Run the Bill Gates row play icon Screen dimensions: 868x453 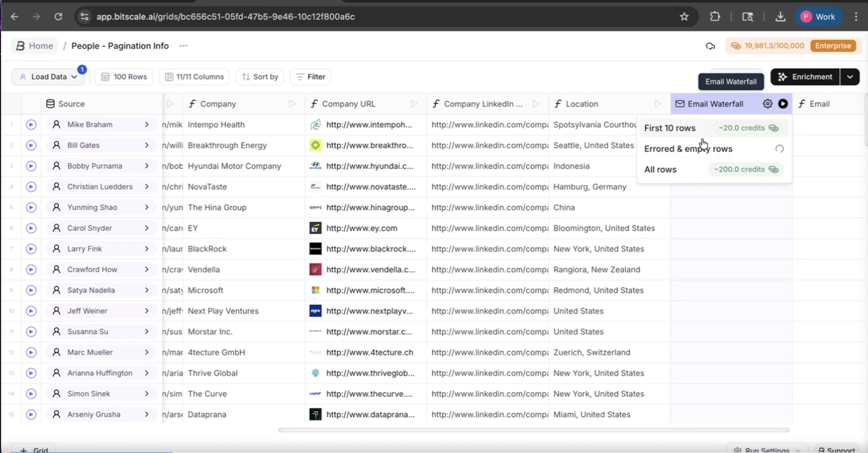[x=31, y=145]
